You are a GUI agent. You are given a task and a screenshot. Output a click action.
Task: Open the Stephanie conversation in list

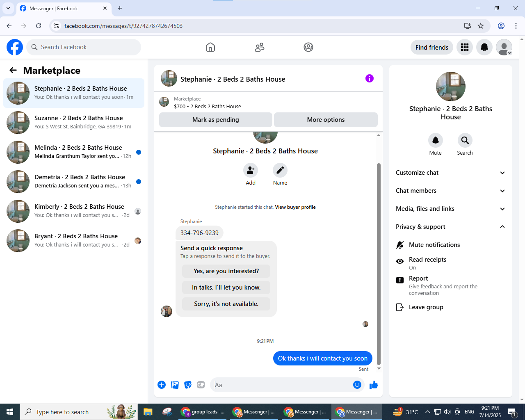click(74, 93)
